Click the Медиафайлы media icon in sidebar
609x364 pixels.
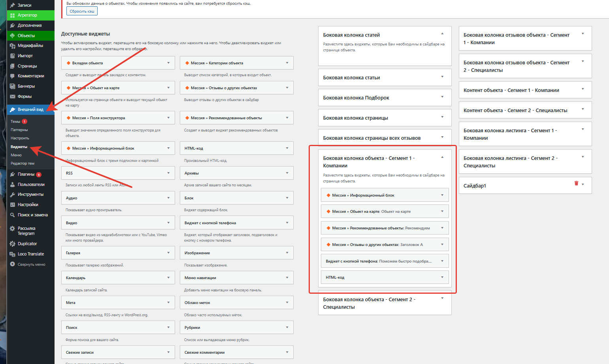point(13,46)
